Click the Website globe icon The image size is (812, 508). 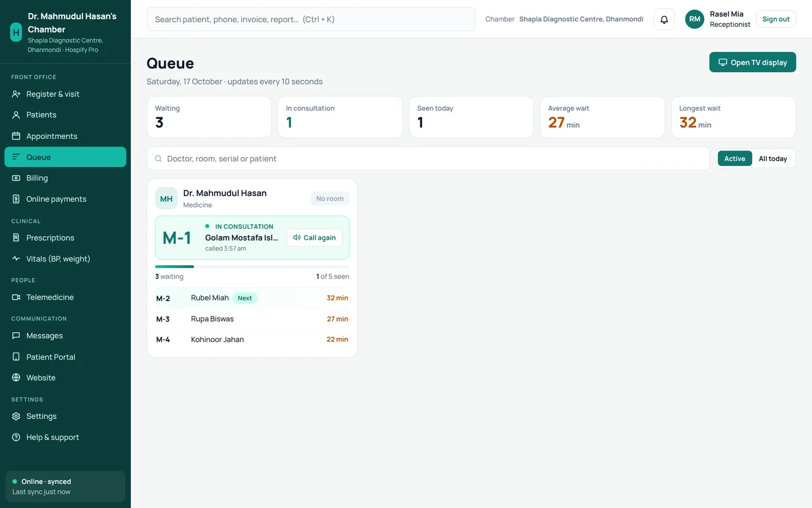16,377
